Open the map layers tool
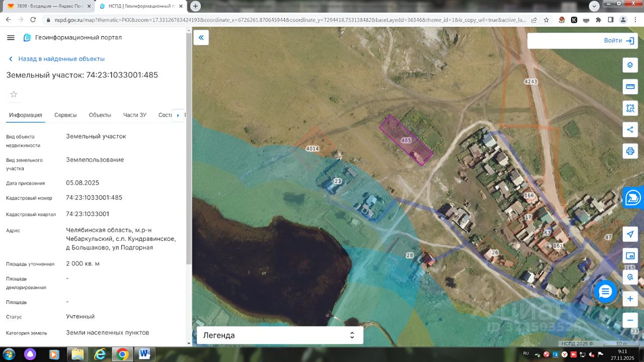Image resolution: width=644 pixels, height=362 pixels. coord(630,65)
